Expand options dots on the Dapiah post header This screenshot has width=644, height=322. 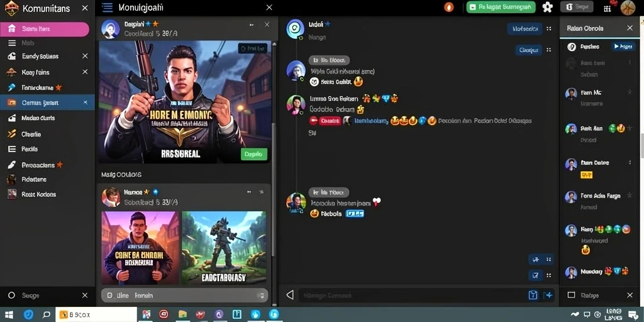[x=252, y=25]
